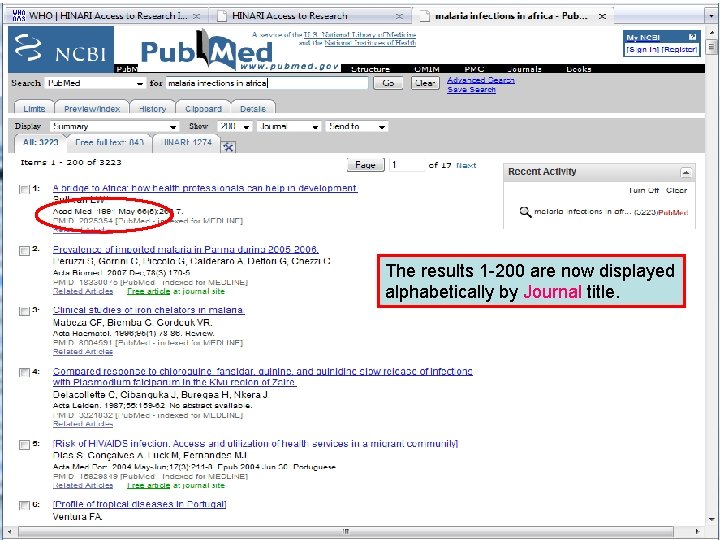Open the Display Summary dropdown

click(x=114, y=126)
